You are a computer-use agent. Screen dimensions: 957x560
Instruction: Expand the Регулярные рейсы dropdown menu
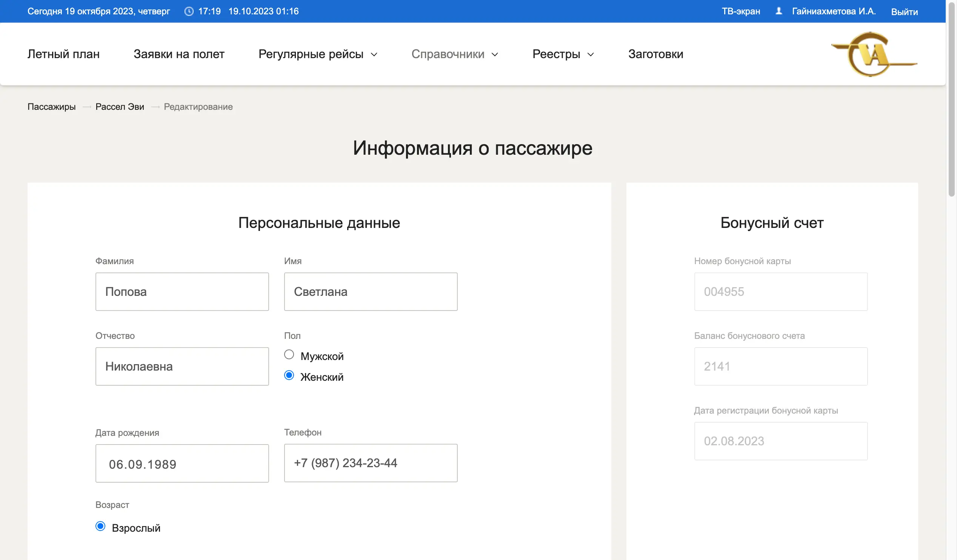(x=318, y=54)
